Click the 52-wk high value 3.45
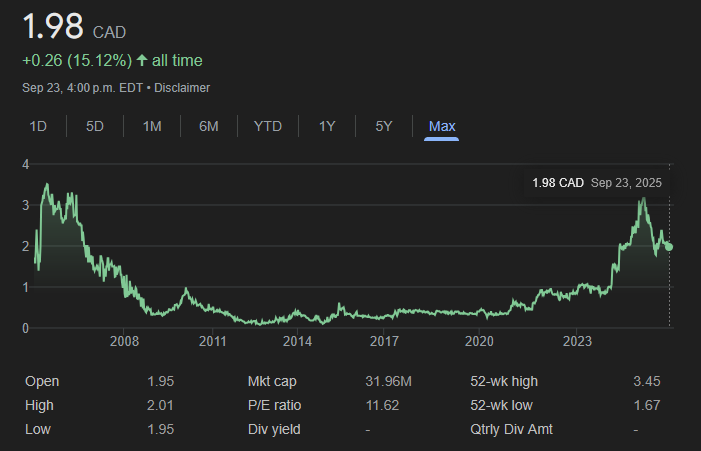Image resolution: width=701 pixels, height=451 pixels. (646, 381)
